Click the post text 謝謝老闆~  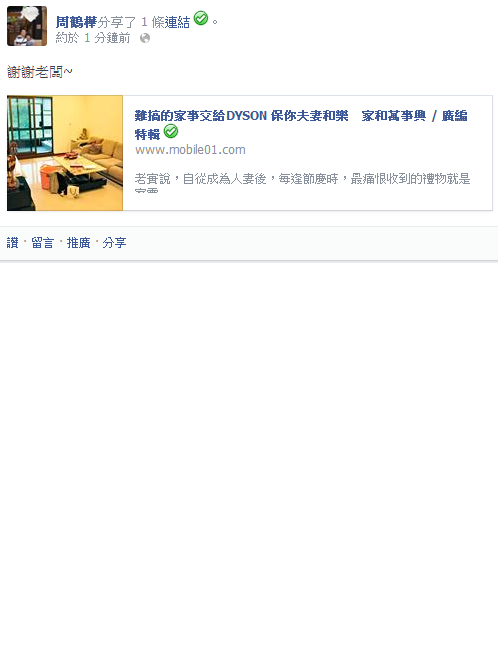coord(40,72)
